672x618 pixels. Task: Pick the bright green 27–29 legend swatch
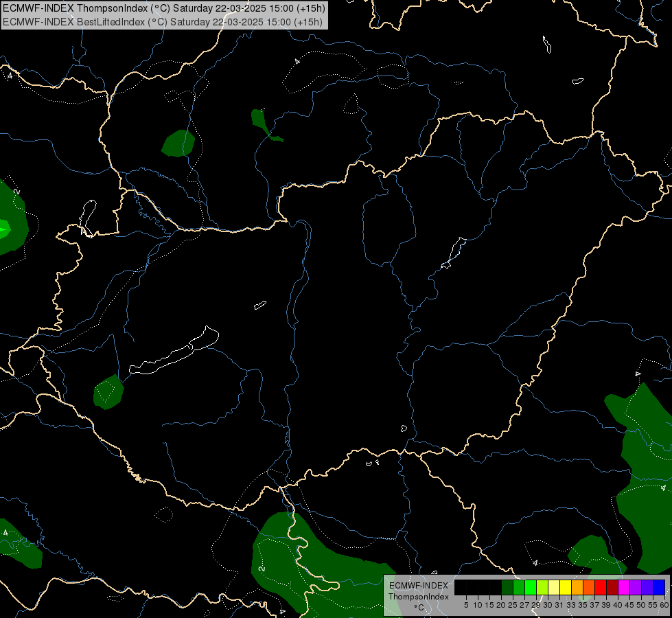[x=531, y=588]
